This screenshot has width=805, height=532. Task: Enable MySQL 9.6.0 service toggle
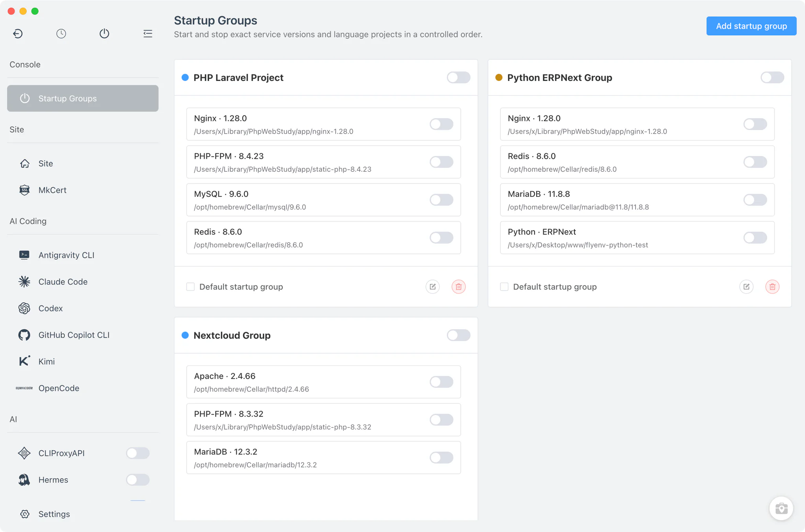tap(441, 200)
